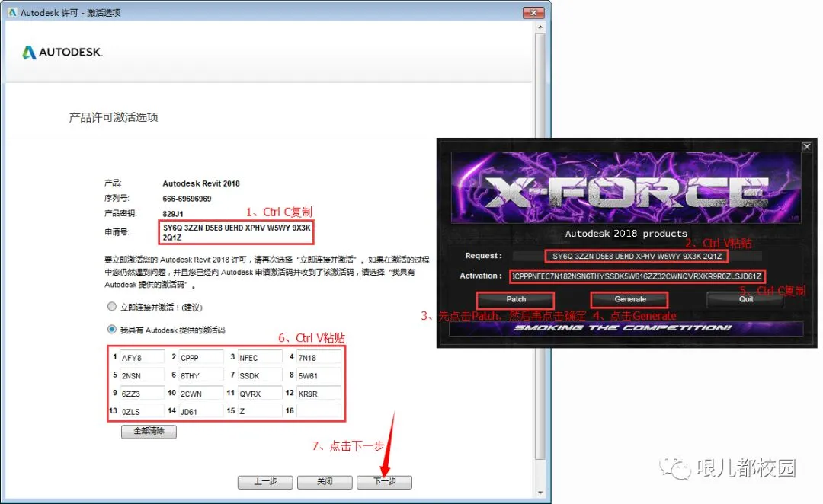Screen dimensions: 823x504
Task: Click activation code field 15 containing Z
Action: [260, 411]
